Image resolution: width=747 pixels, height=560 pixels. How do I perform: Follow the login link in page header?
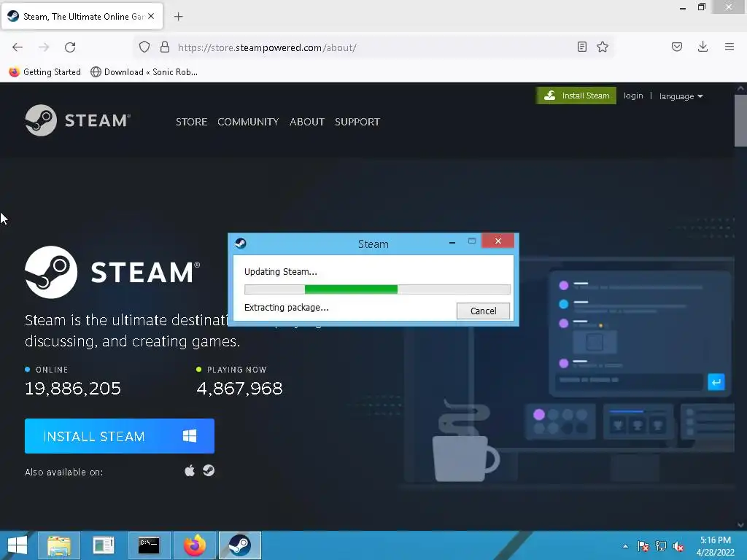633,96
